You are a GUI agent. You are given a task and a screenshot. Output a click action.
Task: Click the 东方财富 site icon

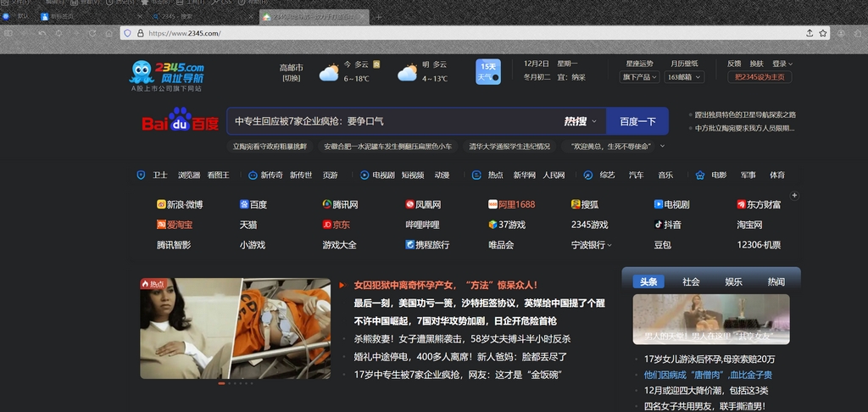coord(741,204)
